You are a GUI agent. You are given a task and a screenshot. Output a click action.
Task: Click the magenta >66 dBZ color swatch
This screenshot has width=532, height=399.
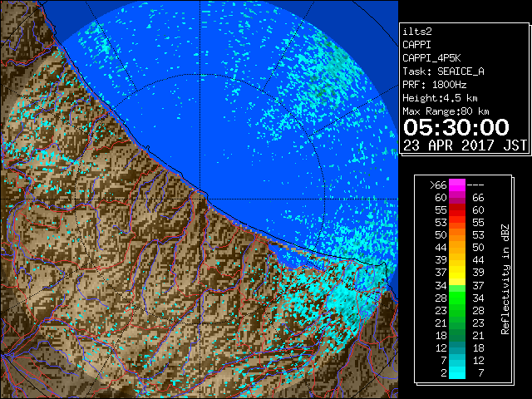(457, 185)
